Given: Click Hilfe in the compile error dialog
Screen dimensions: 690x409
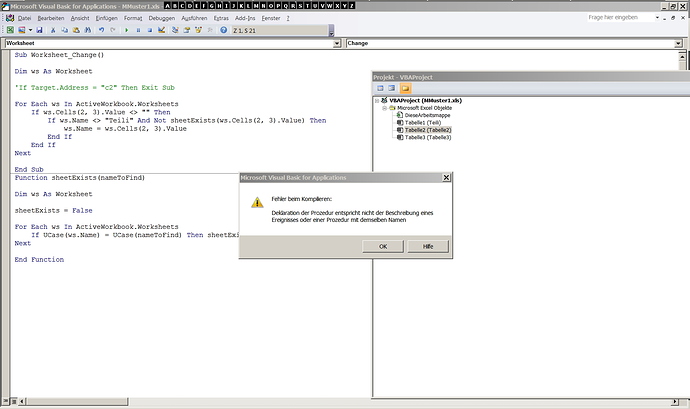Looking at the screenshot, I should tap(428, 246).
